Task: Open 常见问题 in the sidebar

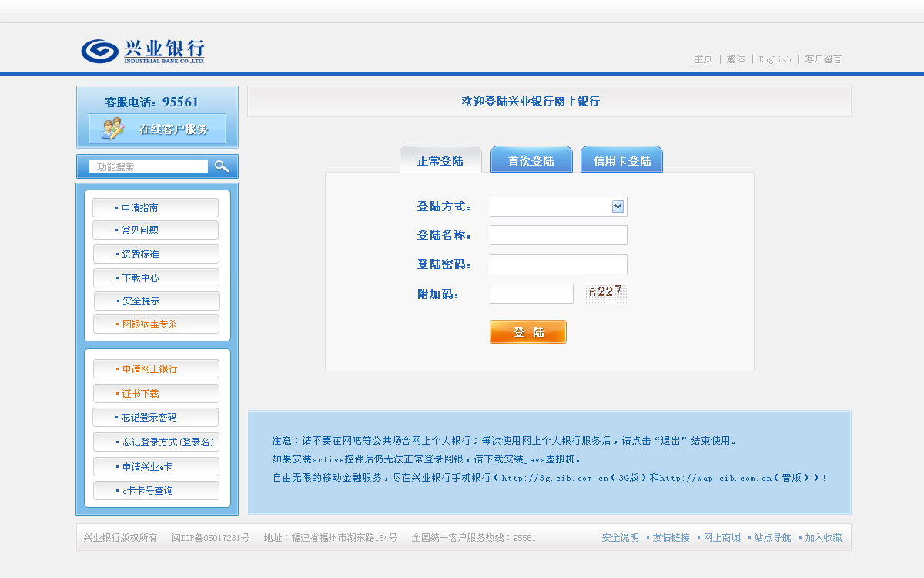Action: [156, 230]
